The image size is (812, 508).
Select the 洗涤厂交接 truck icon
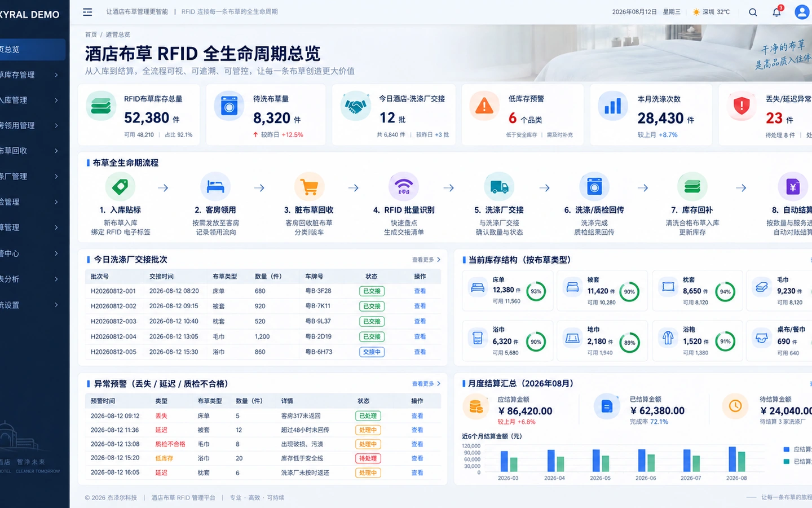point(499,187)
